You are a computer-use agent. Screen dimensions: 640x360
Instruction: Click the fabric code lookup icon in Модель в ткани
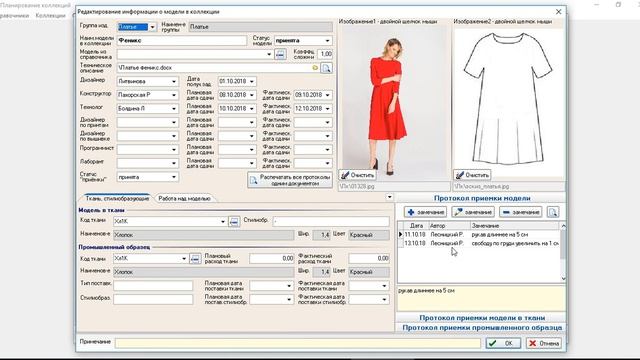tap(234, 221)
